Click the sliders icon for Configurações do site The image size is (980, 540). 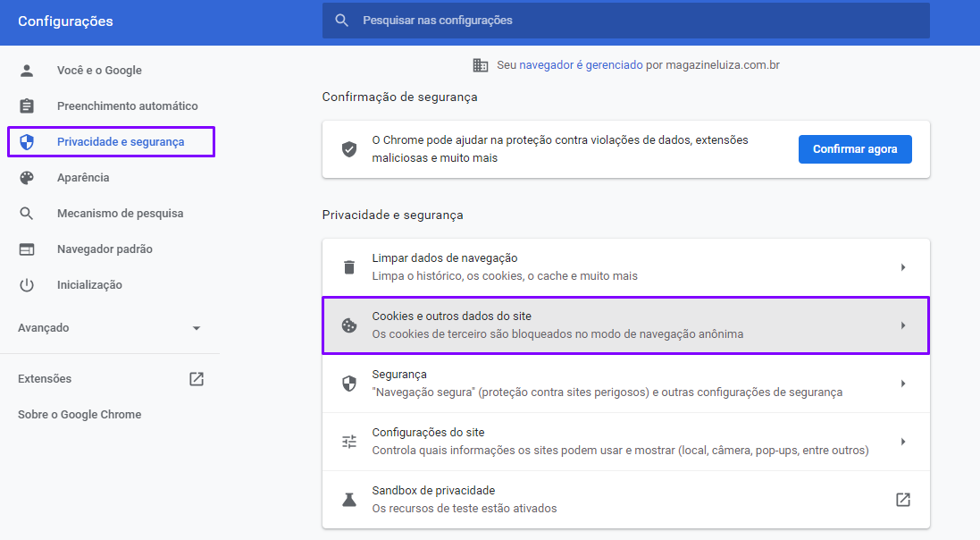pos(348,440)
